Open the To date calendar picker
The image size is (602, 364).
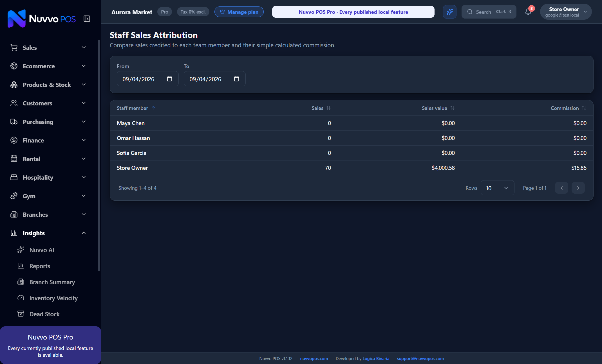pos(236,79)
